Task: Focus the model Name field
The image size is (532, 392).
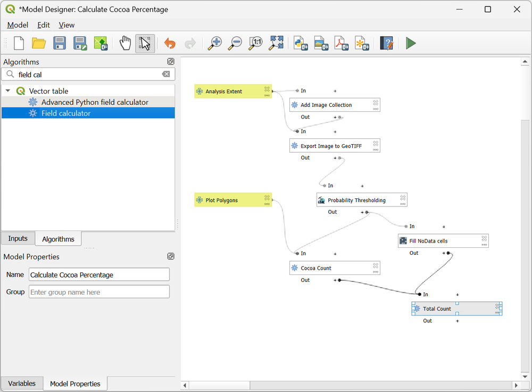Action: (x=99, y=274)
